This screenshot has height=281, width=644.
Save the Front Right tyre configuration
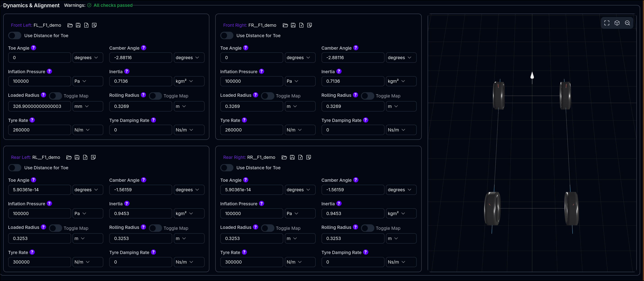[293, 25]
